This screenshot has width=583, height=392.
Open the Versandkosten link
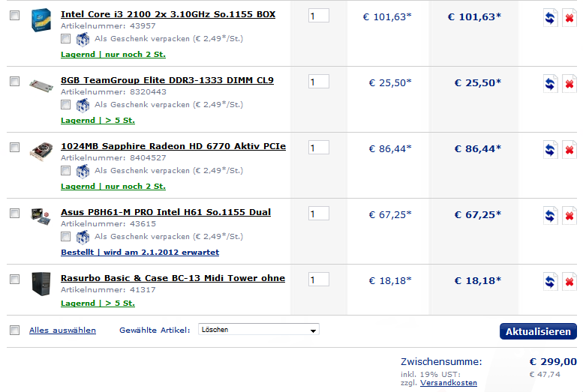[x=449, y=383]
